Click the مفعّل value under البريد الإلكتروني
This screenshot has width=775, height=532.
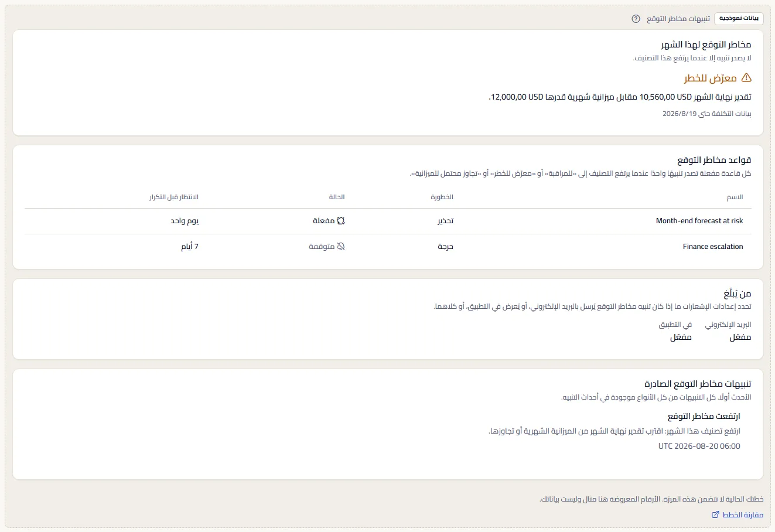740,337
